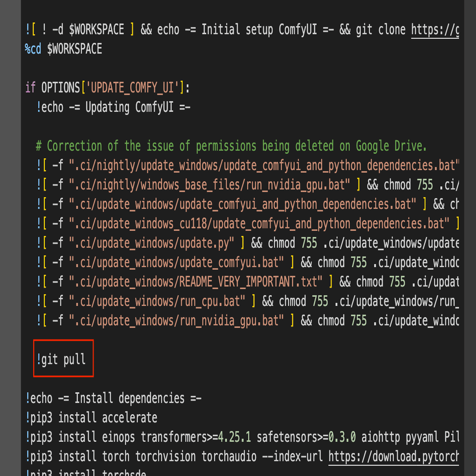Click the line containing 'README_VERY_IMPORTANT.txt'
This screenshot has height=476, width=476.
tap(247, 282)
